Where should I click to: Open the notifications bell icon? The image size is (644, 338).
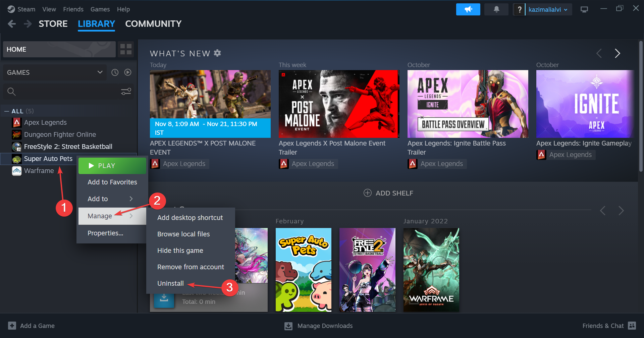click(x=496, y=9)
